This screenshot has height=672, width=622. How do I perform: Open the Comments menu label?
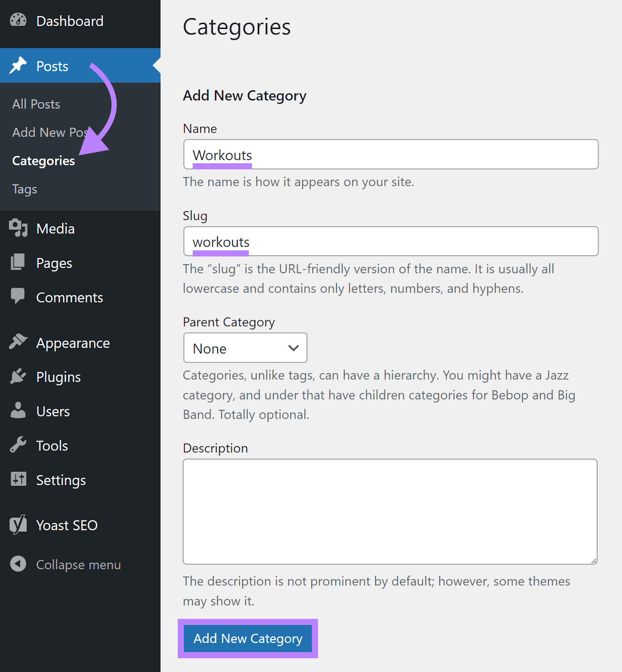(x=70, y=298)
